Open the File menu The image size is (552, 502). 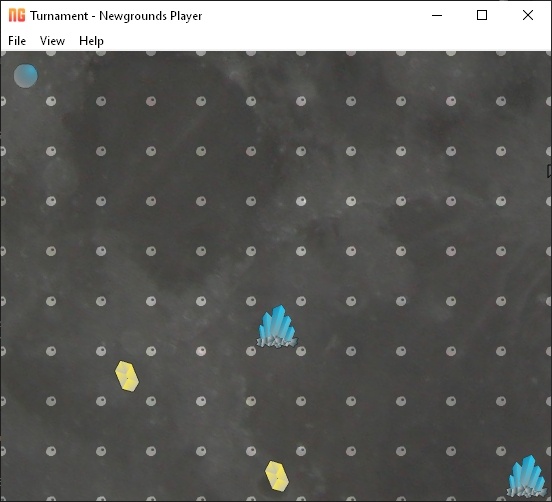point(17,41)
